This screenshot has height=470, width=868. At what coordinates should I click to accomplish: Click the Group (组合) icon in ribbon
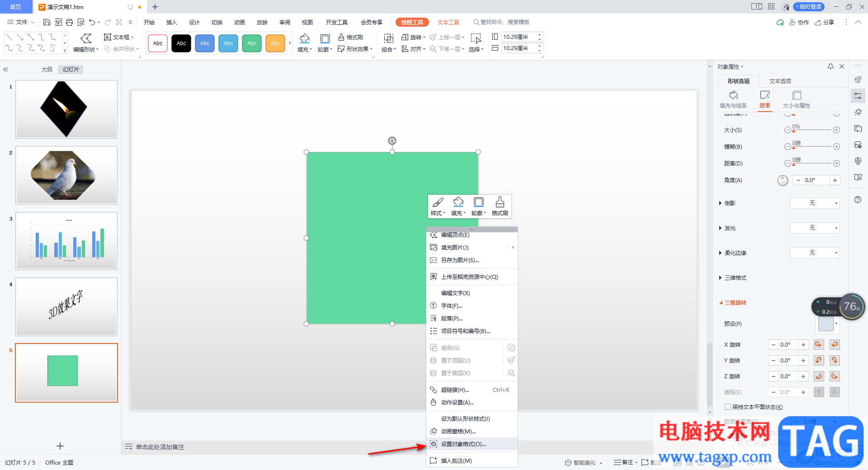pos(389,38)
